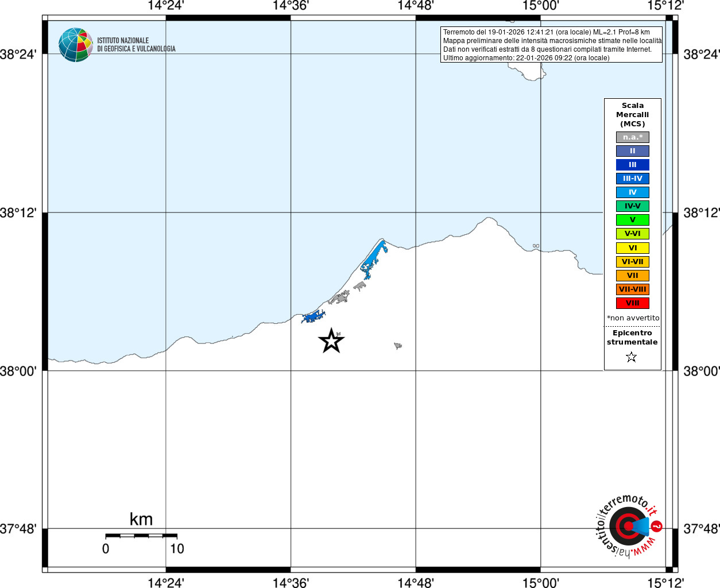Click the '*non avvertito' legend note
720x588 pixels.
click(x=633, y=318)
